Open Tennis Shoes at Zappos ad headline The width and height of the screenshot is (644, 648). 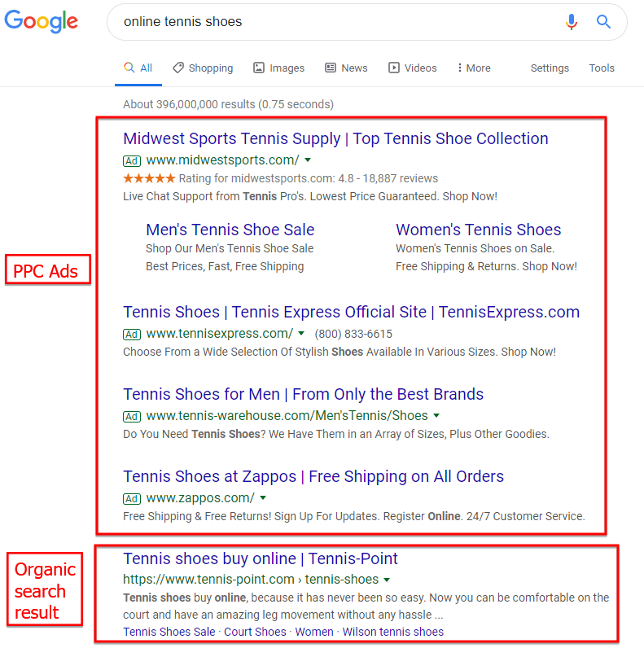(313, 476)
